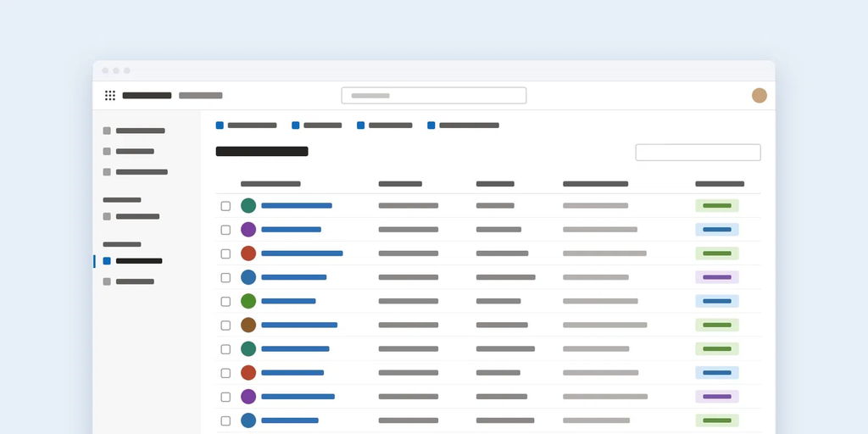Focus the search box in the top header

[x=433, y=95]
